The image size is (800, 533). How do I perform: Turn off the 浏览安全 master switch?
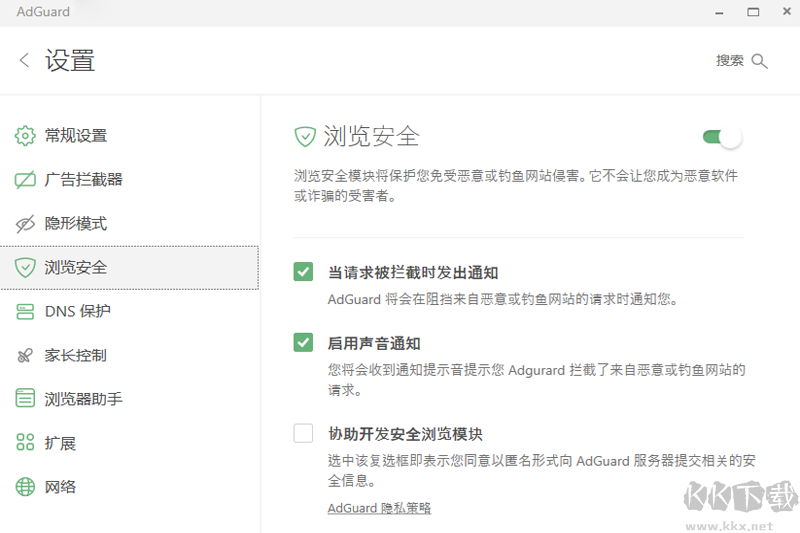point(722,137)
